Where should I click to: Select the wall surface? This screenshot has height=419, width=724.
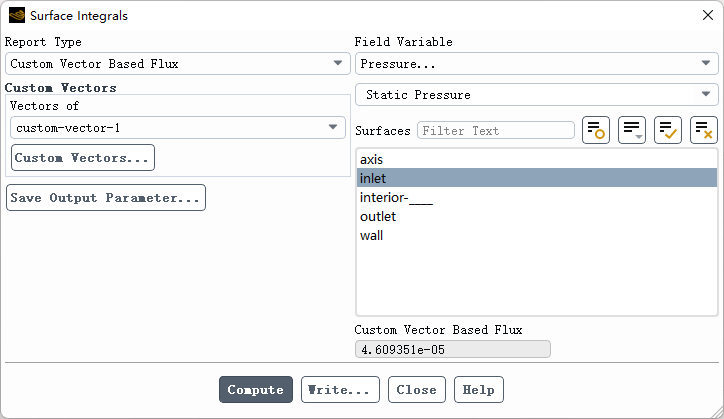(372, 235)
